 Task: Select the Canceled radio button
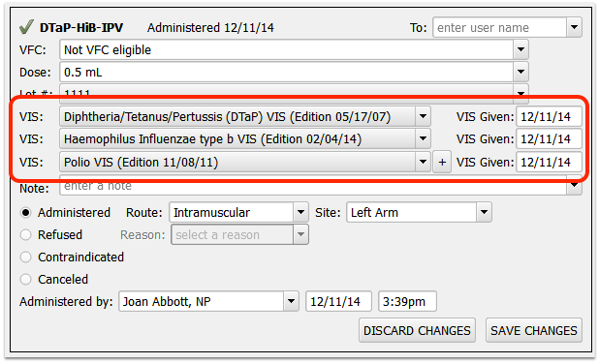coord(25,280)
